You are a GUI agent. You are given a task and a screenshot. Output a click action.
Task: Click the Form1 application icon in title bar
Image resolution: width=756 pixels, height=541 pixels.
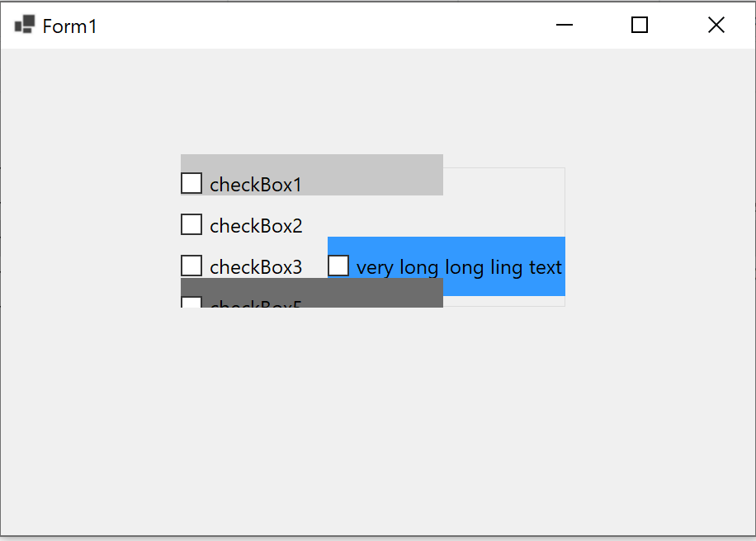click(x=24, y=24)
